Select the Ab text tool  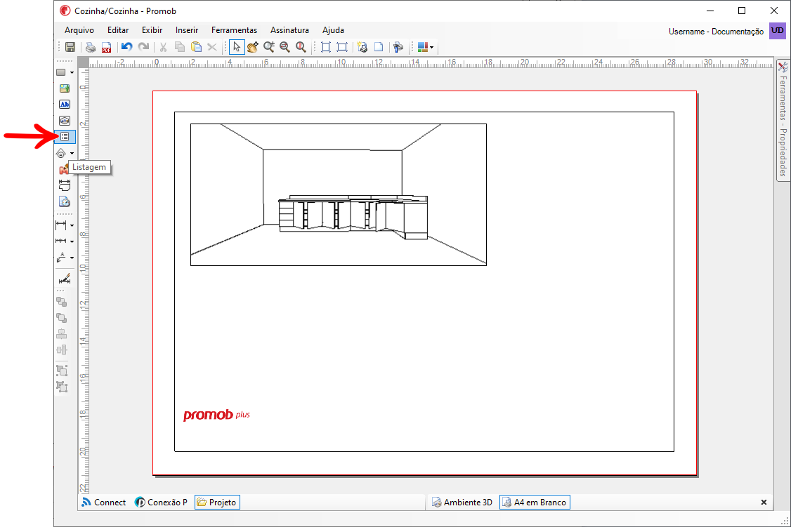[65, 105]
